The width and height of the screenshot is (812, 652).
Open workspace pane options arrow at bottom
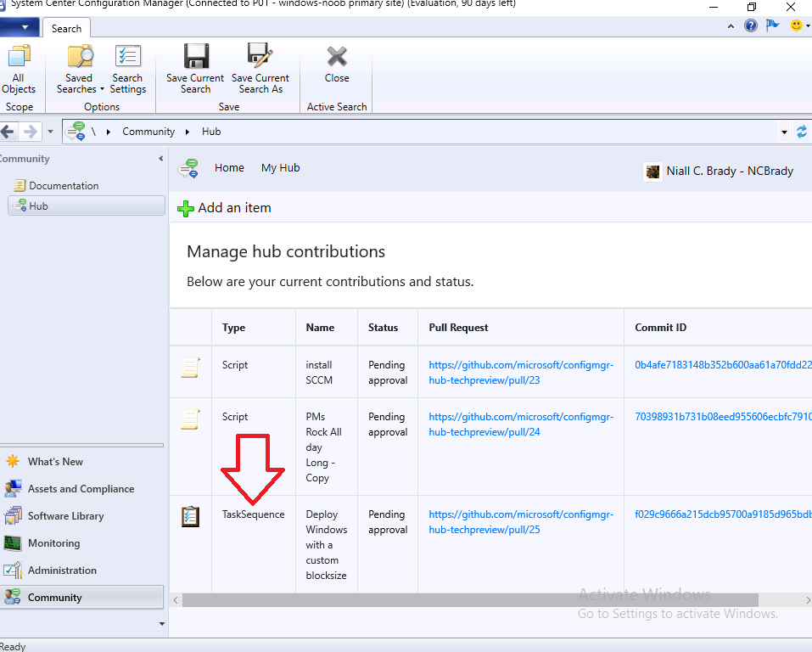[x=161, y=624]
